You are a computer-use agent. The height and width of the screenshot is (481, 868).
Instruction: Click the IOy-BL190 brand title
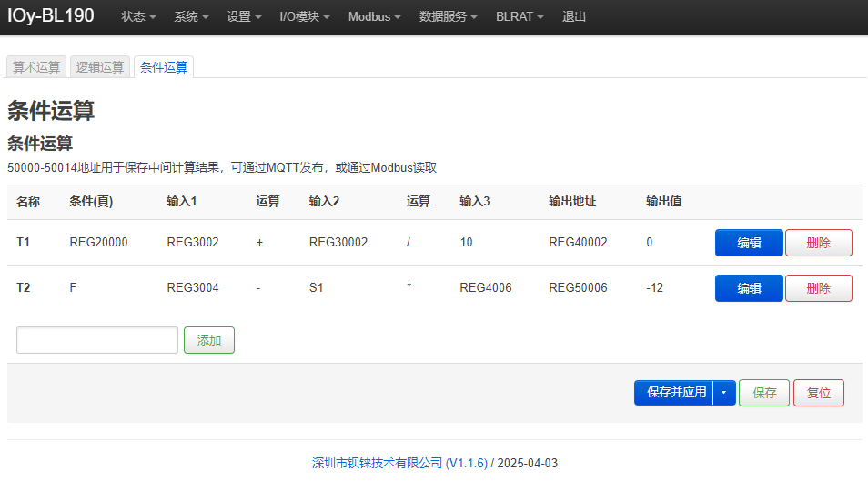[50, 15]
